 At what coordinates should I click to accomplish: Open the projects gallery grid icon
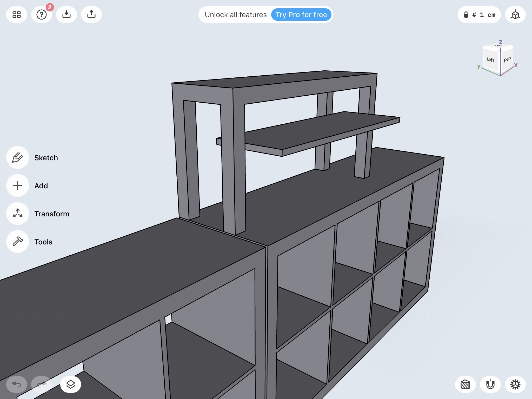pos(17,15)
